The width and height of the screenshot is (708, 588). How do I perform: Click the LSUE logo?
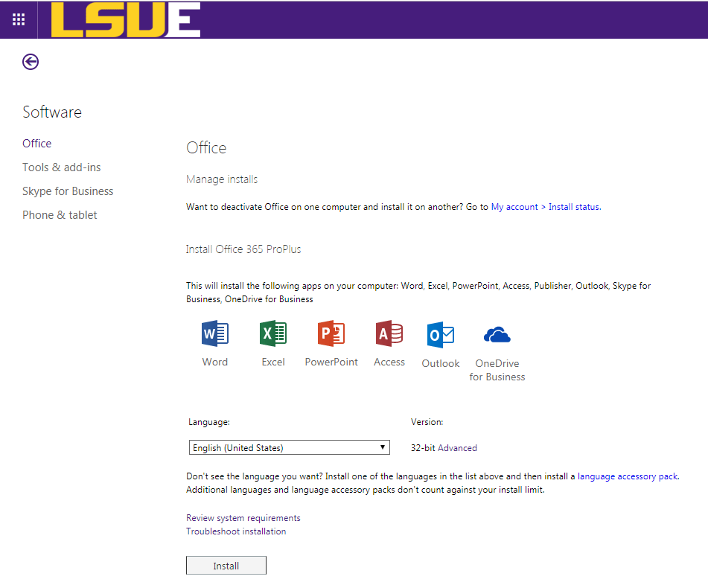pos(126,19)
